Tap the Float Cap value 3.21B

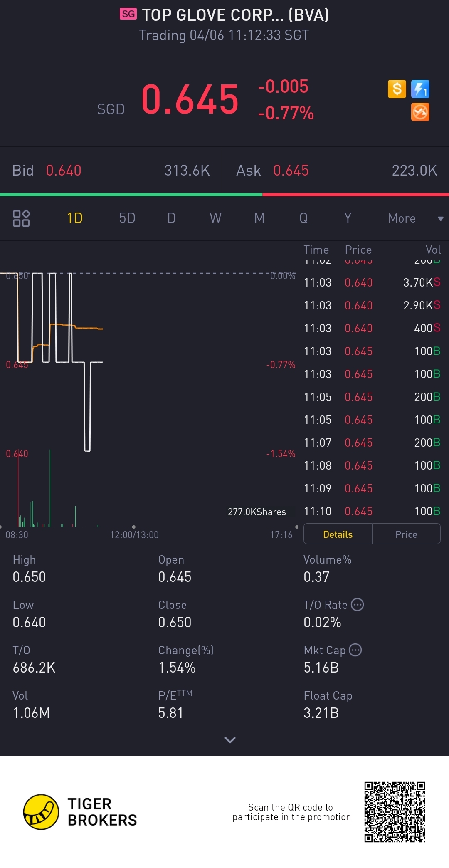(321, 713)
